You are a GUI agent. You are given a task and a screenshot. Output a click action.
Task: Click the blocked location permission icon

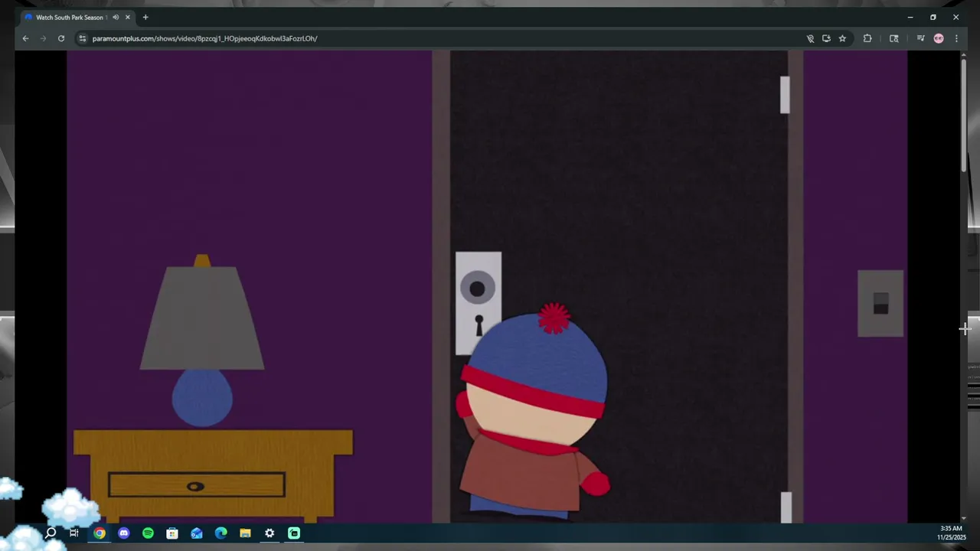pos(810,38)
